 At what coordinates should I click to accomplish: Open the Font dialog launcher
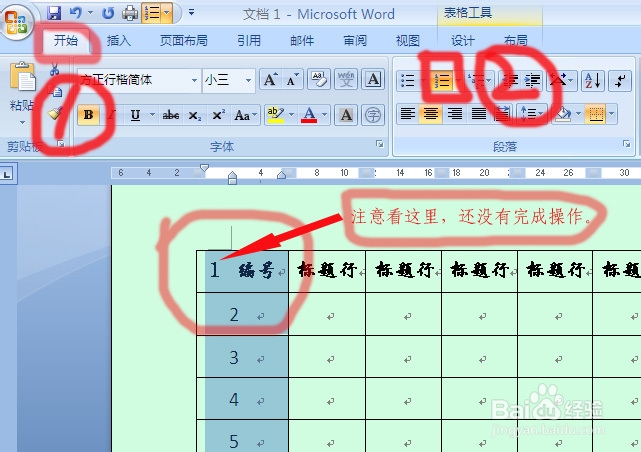pyautogui.click(x=380, y=144)
